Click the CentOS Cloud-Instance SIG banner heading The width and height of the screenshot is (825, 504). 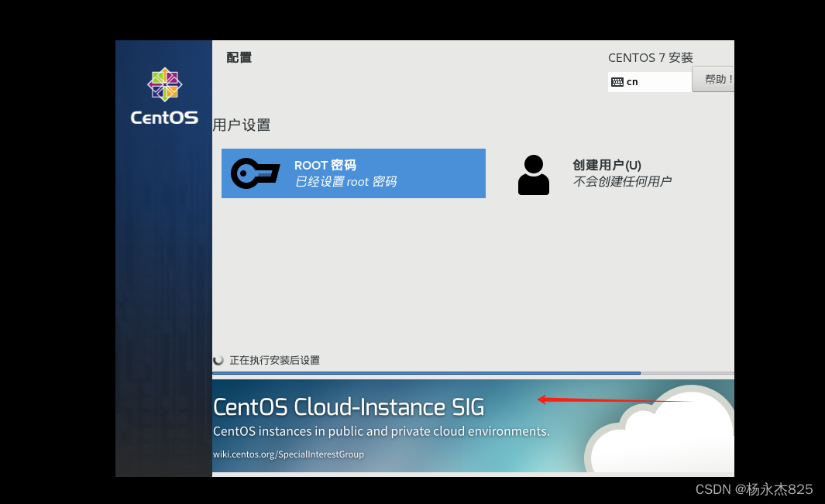tap(349, 407)
